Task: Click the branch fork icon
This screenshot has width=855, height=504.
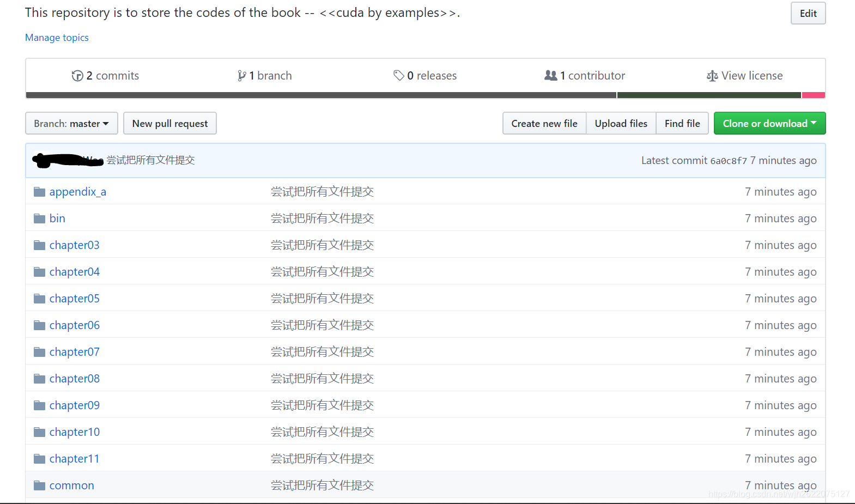Action: click(241, 76)
